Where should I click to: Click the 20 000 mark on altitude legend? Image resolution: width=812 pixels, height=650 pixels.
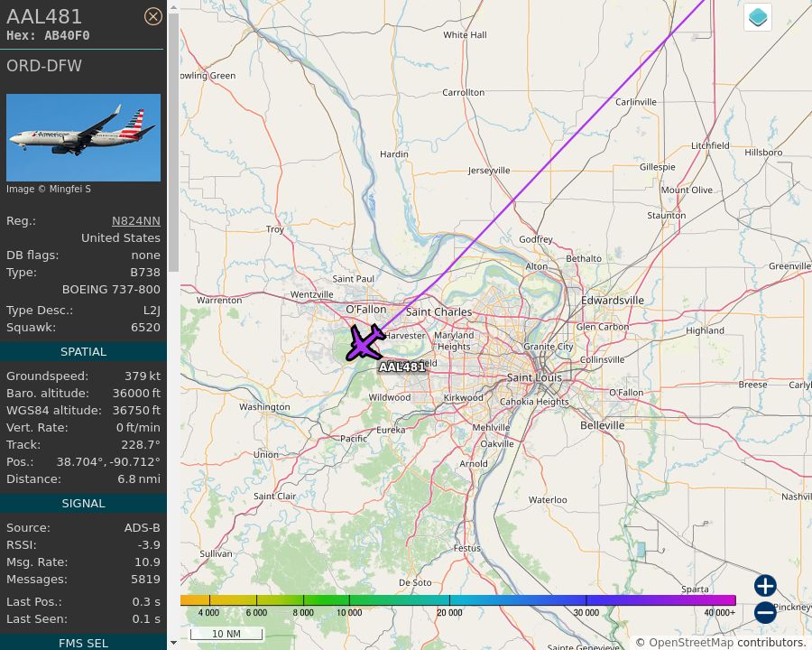[449, 613]
